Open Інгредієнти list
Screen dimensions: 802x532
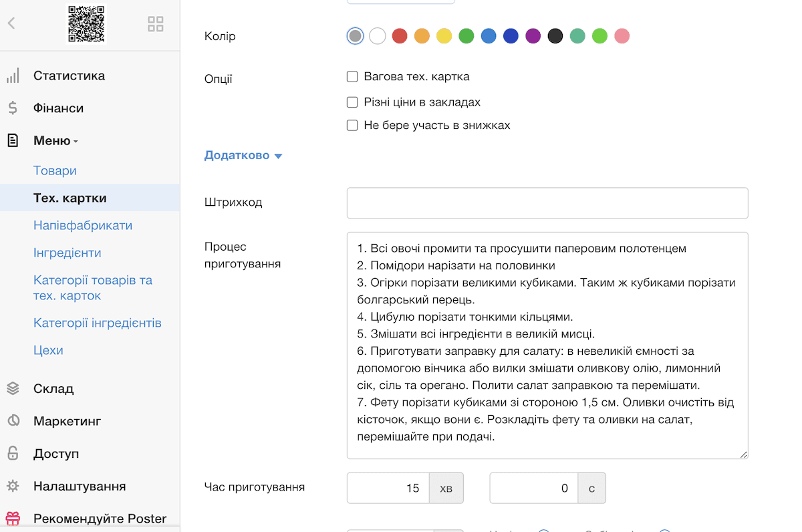(x=68, y=253)
